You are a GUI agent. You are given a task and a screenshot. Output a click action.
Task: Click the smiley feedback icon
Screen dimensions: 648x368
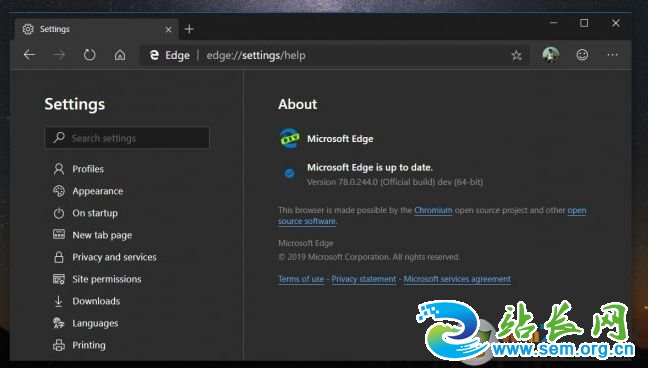tap(582, 55)
